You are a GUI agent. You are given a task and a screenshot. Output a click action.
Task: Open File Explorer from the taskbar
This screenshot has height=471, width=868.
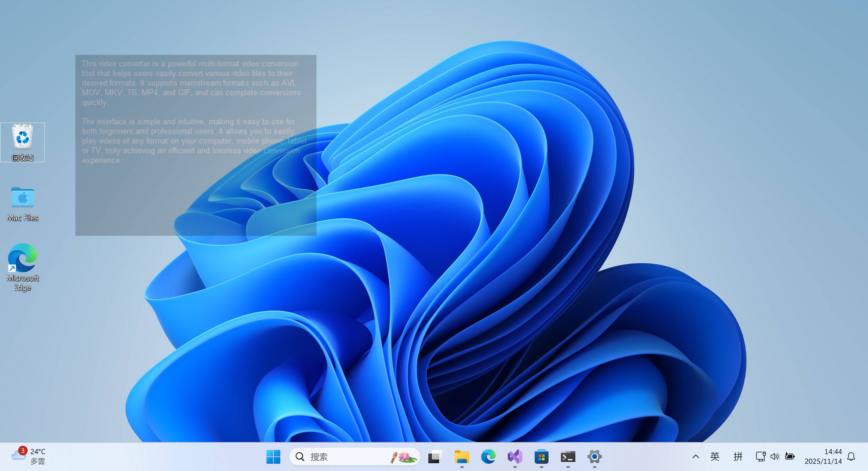tap(462, 457)
